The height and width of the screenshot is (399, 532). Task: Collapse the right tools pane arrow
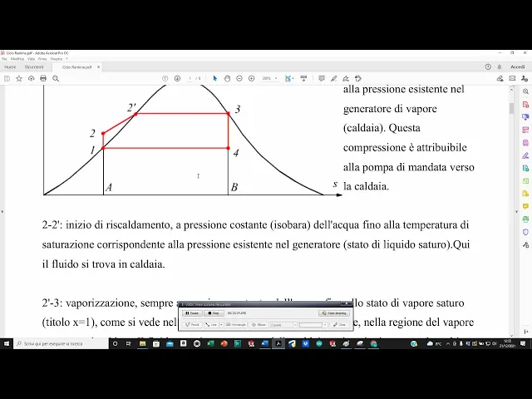[517, 211]
